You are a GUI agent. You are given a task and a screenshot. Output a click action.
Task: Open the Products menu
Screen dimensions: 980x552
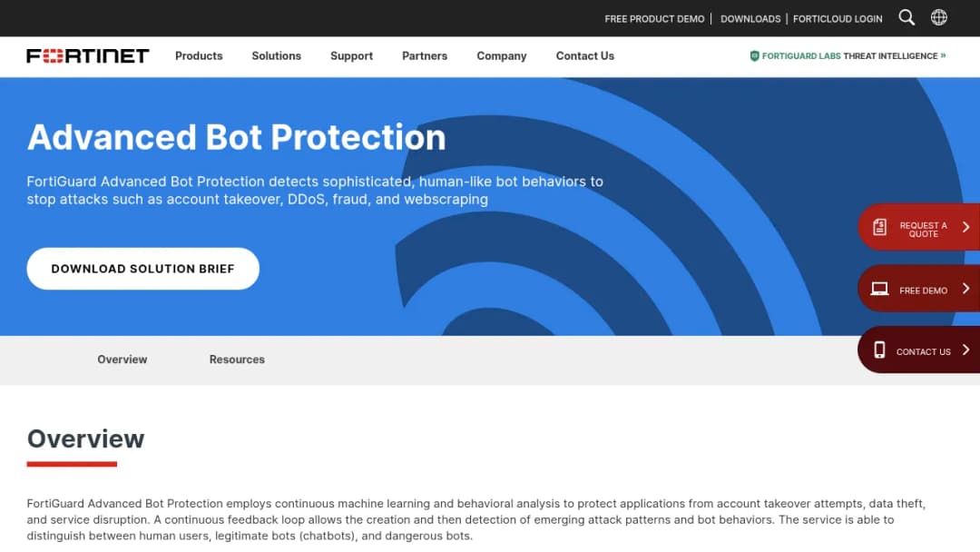click(199, 56)
